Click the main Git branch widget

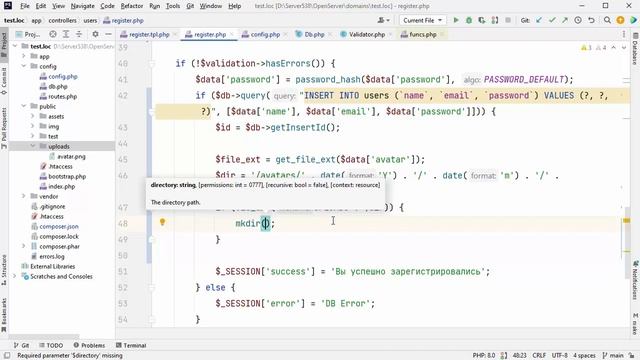613,356
